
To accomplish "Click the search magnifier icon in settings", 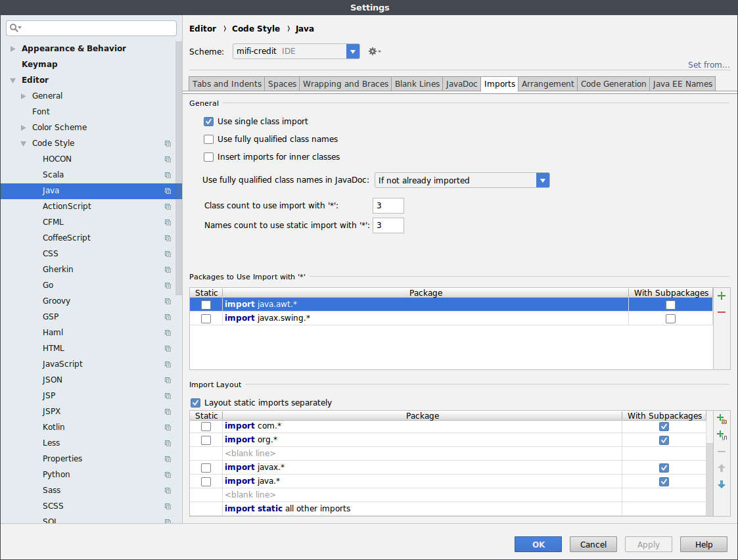I will click(16, 28).
